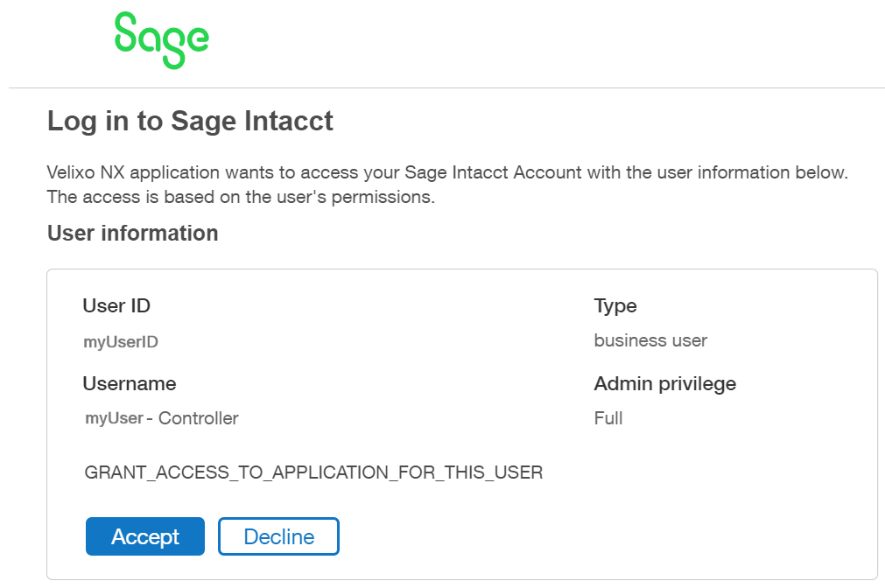Select the 'myUser - Controller' value

click(x=161, y=418)
